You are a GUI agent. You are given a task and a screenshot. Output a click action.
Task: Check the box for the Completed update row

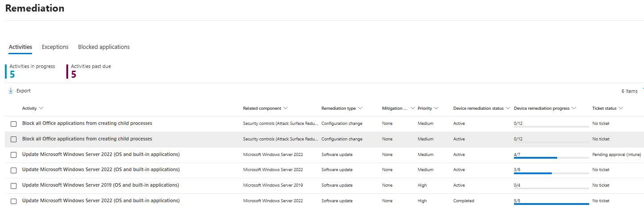pos(13,201)
